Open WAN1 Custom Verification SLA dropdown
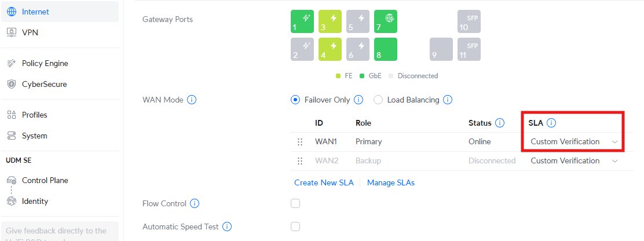Viewport: 644px width, 241px height. [573, 142]
